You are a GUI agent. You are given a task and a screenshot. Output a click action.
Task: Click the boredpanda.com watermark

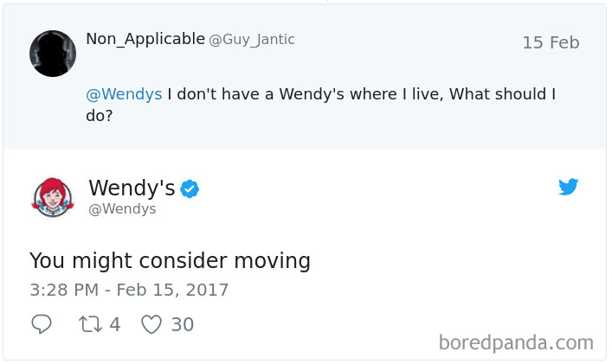(516, 342)
